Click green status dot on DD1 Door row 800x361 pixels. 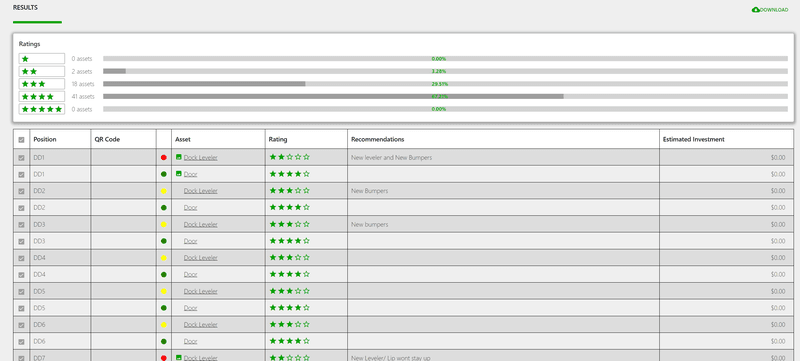pyautogui.click(x=164, y=174)
